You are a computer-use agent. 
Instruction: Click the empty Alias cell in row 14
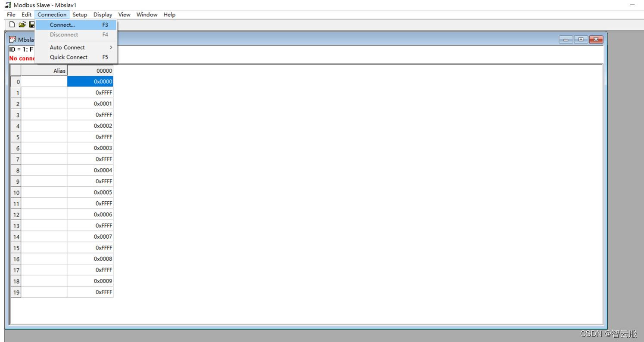44,237
